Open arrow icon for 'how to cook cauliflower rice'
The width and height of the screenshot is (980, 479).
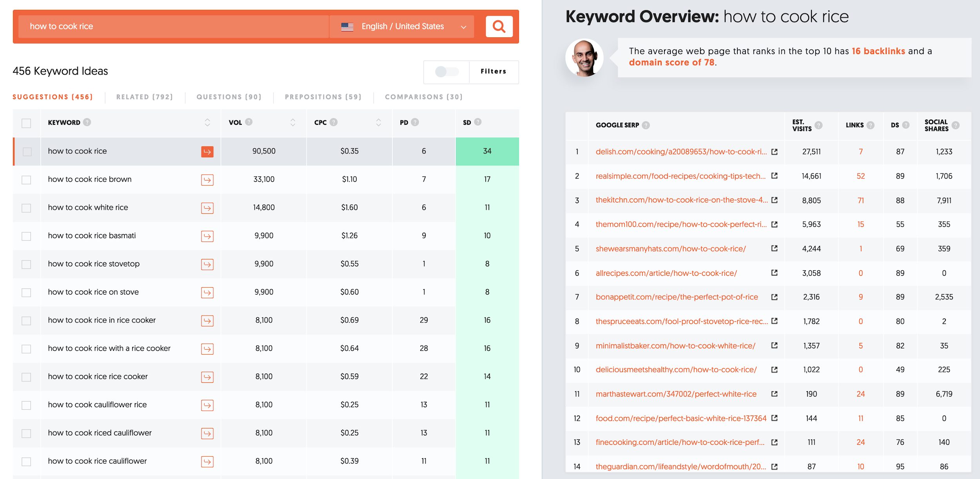[x=207, y=405]
